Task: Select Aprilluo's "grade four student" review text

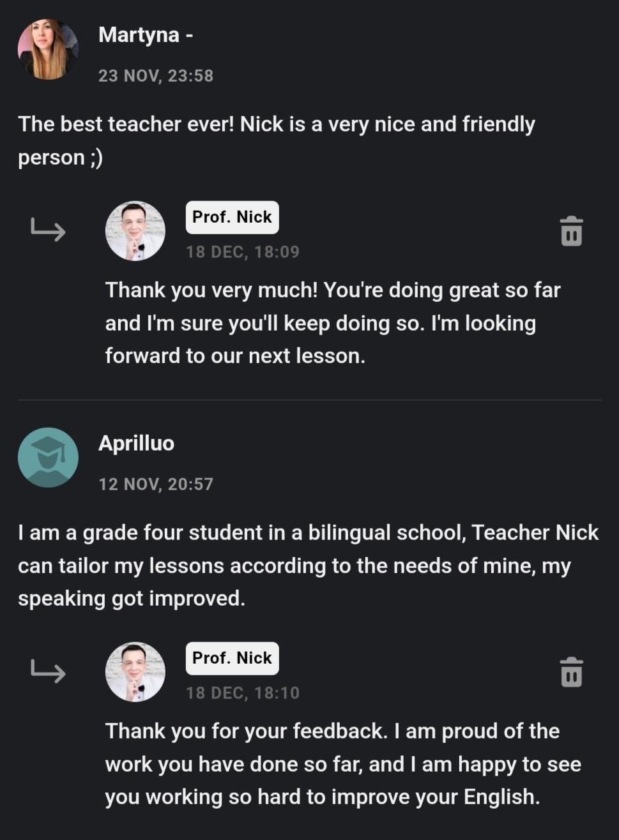Action: coord(308,566)
